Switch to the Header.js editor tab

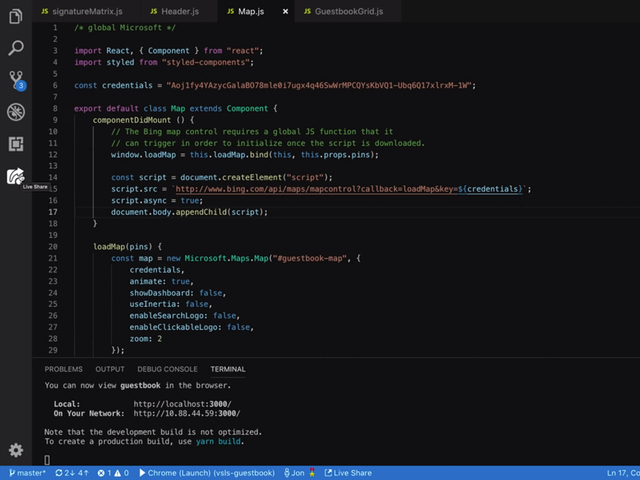coord(179,11)
